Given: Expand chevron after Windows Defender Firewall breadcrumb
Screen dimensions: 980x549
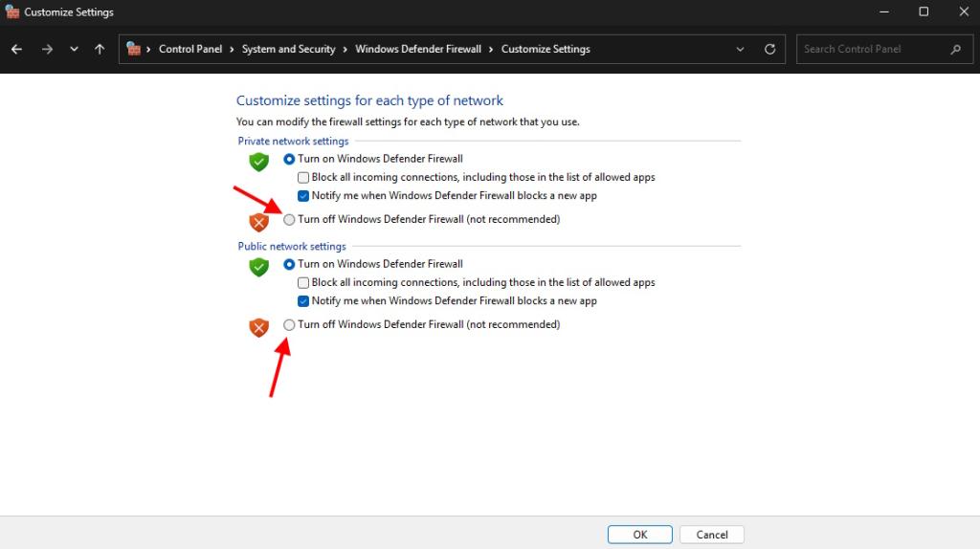Looking at the screenshot, I should (x=491, y=49).
